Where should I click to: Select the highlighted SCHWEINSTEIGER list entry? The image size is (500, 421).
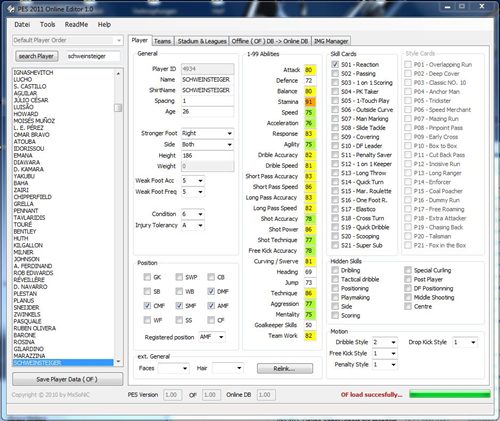(63, 363)
